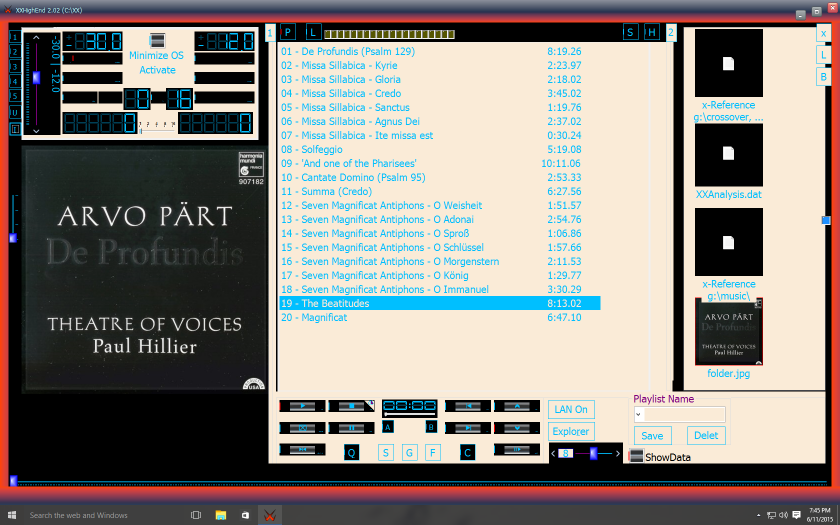840x525 pixels.
Task: Skip to the previous track button
Action: [x=468, y=406]
